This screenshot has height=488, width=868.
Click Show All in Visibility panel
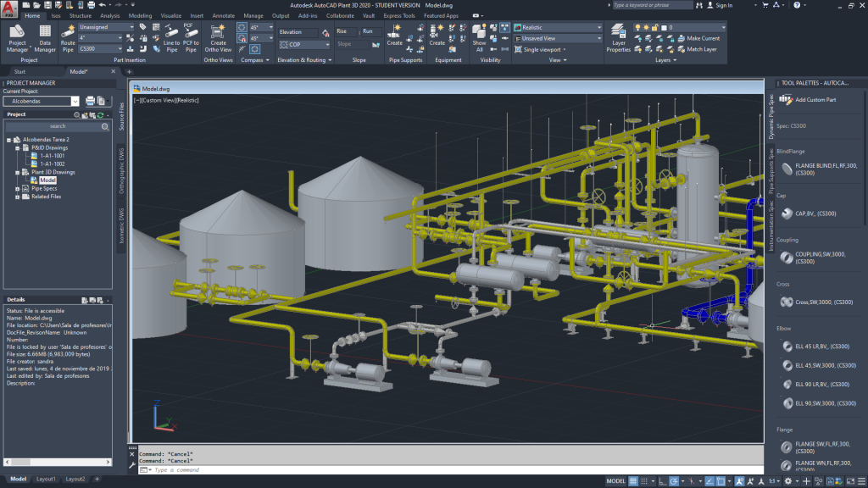tap(480, 38)
